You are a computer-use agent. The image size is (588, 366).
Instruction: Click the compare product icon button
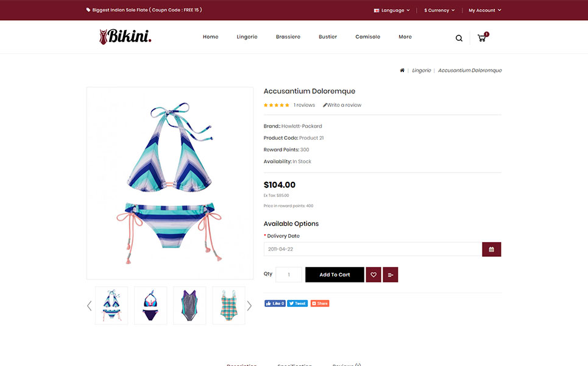pos(391,274)
